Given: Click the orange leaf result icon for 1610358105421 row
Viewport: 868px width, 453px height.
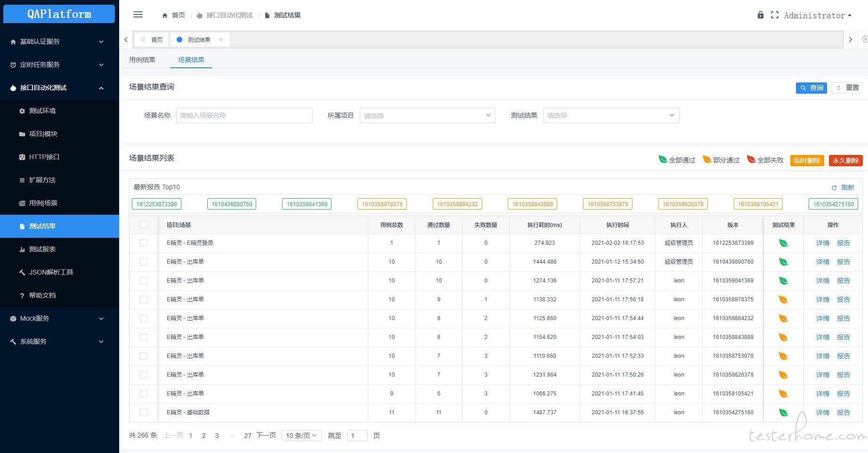Looking at the screenshot, I should tap(783, 394).
